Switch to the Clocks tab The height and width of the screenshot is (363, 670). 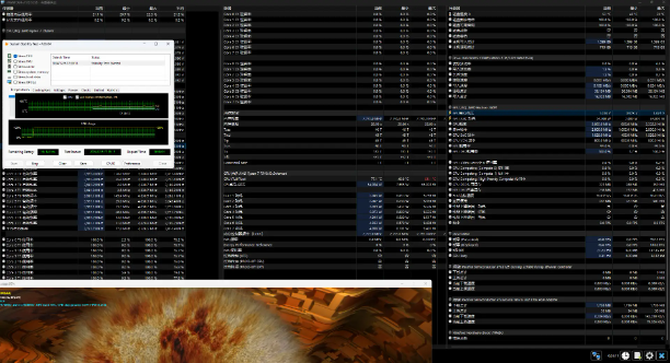tap(86, 90)
